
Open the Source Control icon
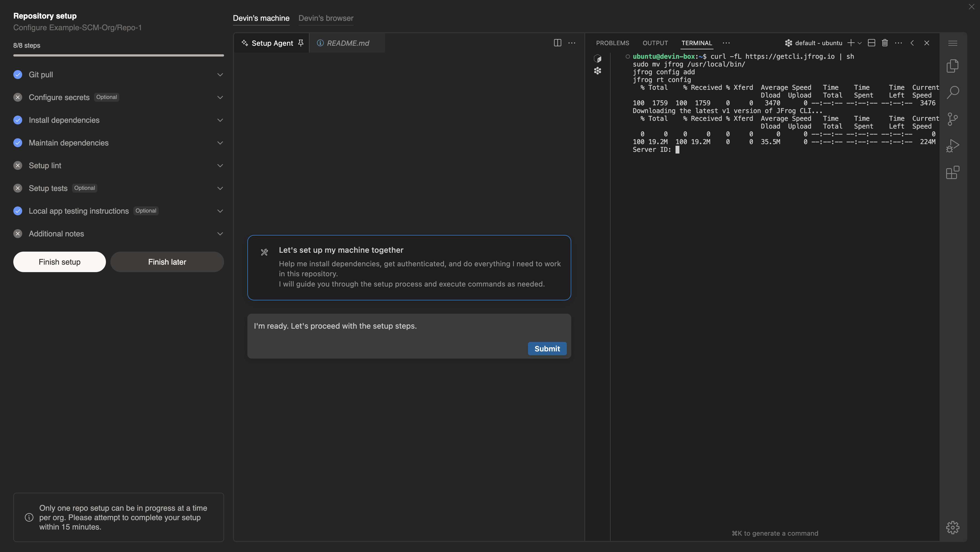tap(953, 119)
